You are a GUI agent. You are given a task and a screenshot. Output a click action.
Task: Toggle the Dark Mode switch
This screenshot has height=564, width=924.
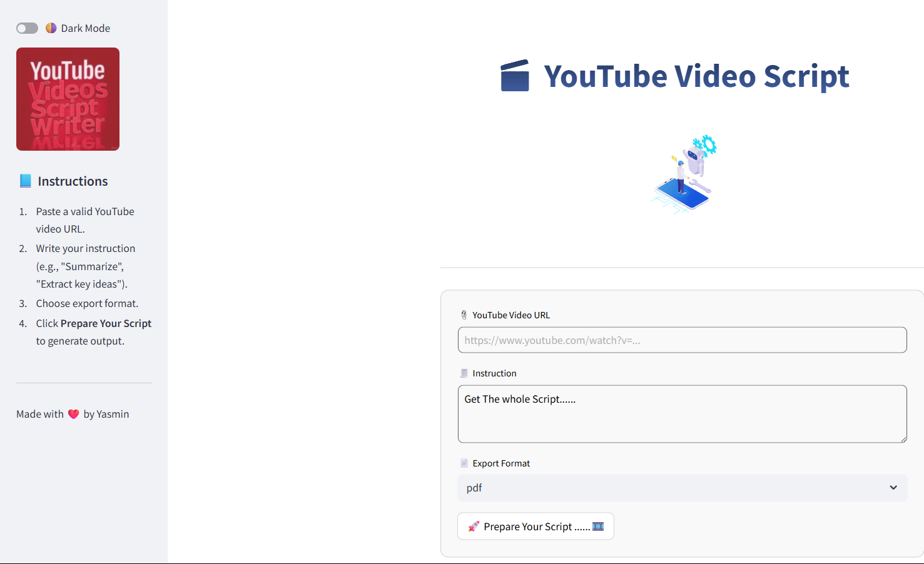(x=27, y=28)
